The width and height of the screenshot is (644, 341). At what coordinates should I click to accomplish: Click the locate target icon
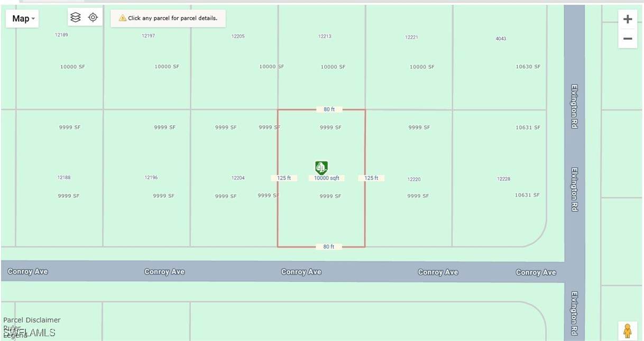[93, 17]
